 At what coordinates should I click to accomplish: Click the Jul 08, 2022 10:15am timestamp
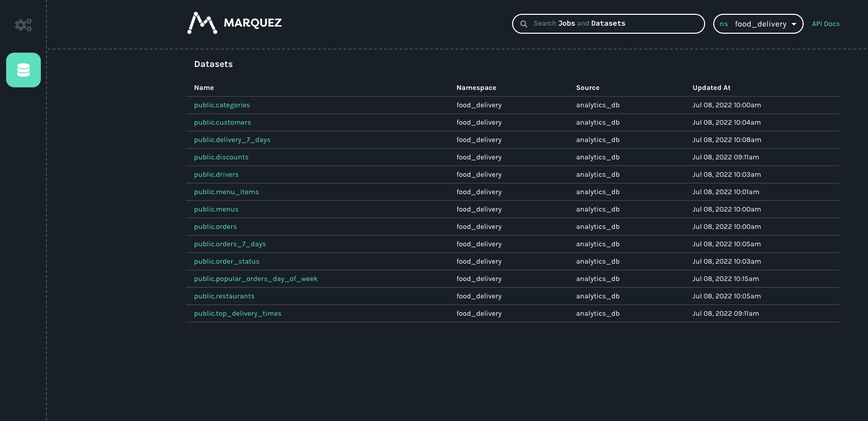(x=726, y=279)
